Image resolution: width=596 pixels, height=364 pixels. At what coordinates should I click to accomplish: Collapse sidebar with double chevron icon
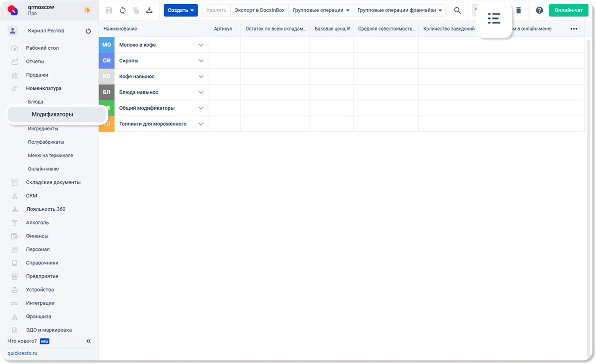[x=88, y=341]
